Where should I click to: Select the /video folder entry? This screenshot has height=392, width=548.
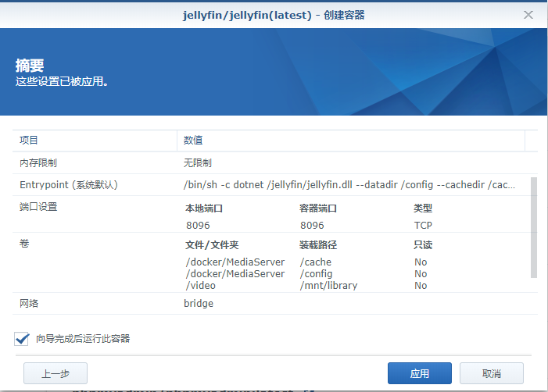point(201,286)
